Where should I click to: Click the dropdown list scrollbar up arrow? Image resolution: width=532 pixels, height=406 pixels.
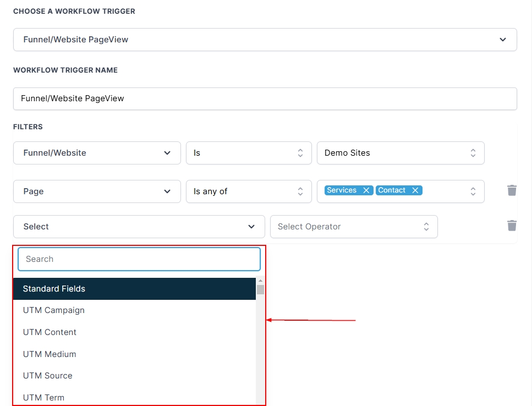tap(260, 281)
